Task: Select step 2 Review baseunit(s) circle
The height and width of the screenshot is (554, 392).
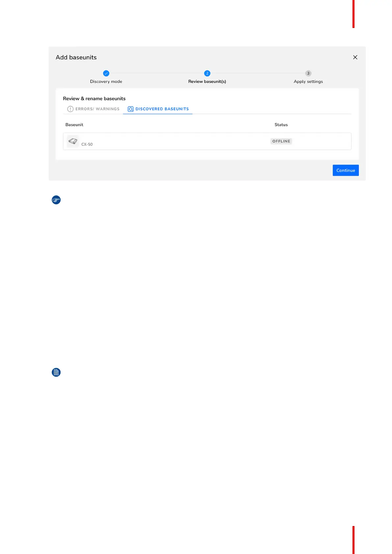Action: (x=207, y=73)
